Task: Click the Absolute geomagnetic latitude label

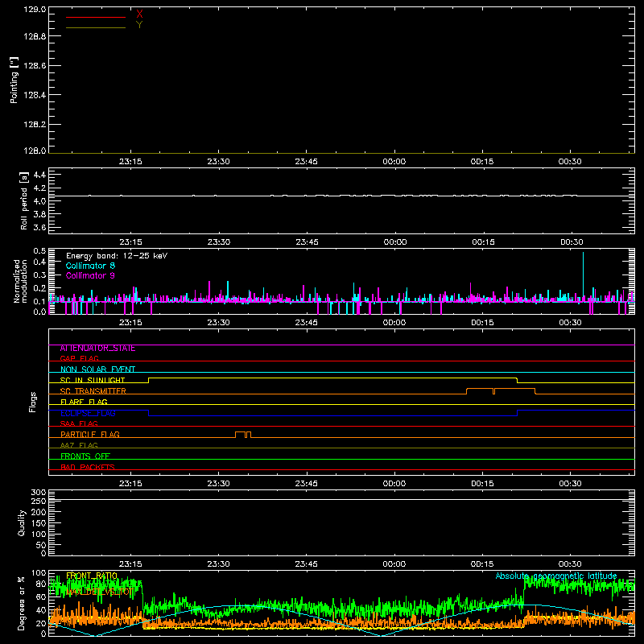Action: (x=556, y=576)
